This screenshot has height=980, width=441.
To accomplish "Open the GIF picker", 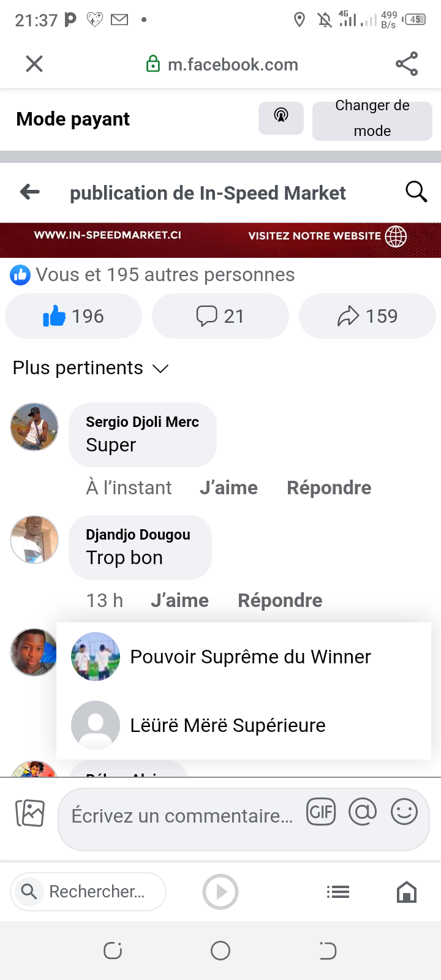I will point(321,812).
